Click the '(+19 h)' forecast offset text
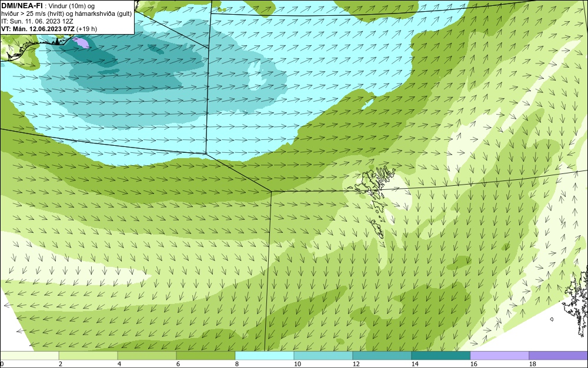 pos(86,29)
